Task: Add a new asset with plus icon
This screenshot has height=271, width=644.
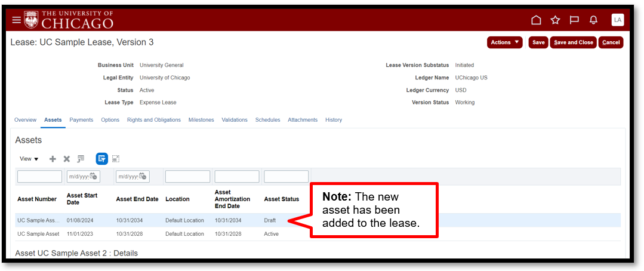Action: pos(53,159)
